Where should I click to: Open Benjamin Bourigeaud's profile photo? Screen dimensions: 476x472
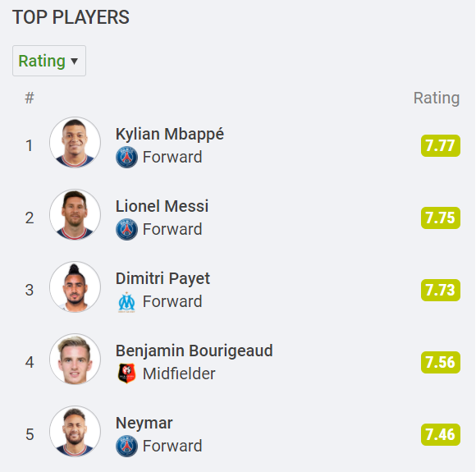point(75,359)
